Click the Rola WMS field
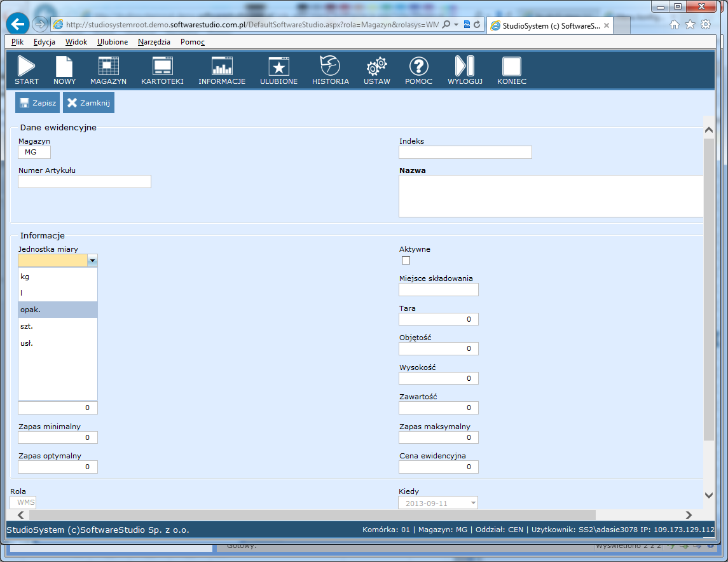 (x=23, y=502)
